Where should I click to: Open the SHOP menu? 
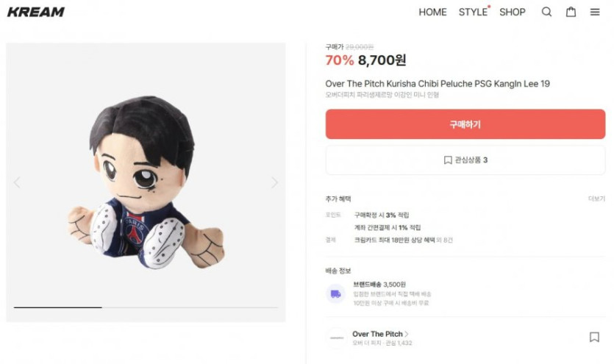pyautogui.click(x=513, y=12)
